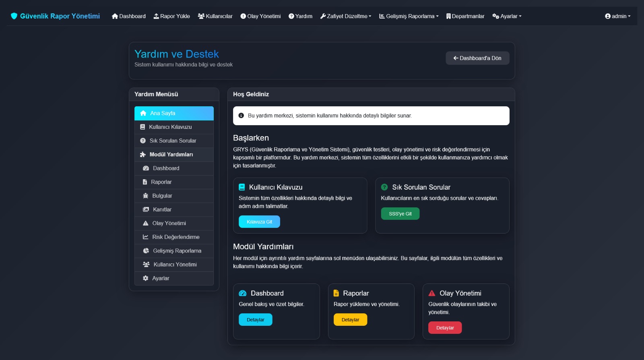Click the Kılavuza Git button
This screenshot has height=360, width=644.
point(259,222)
